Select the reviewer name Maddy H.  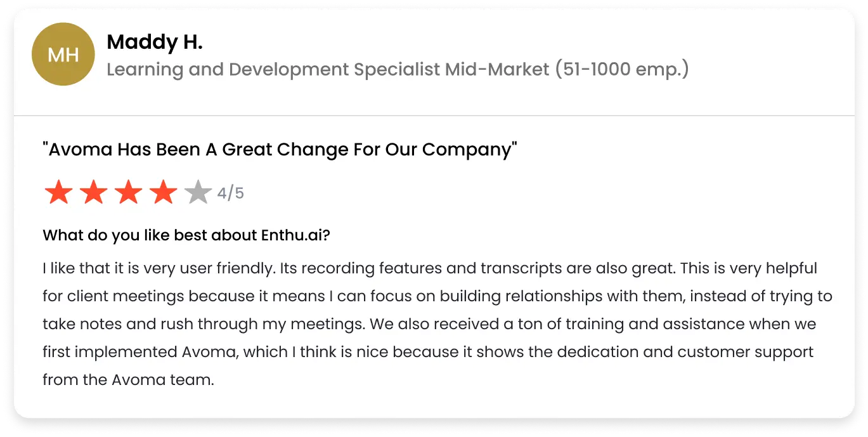pos(155,42)
